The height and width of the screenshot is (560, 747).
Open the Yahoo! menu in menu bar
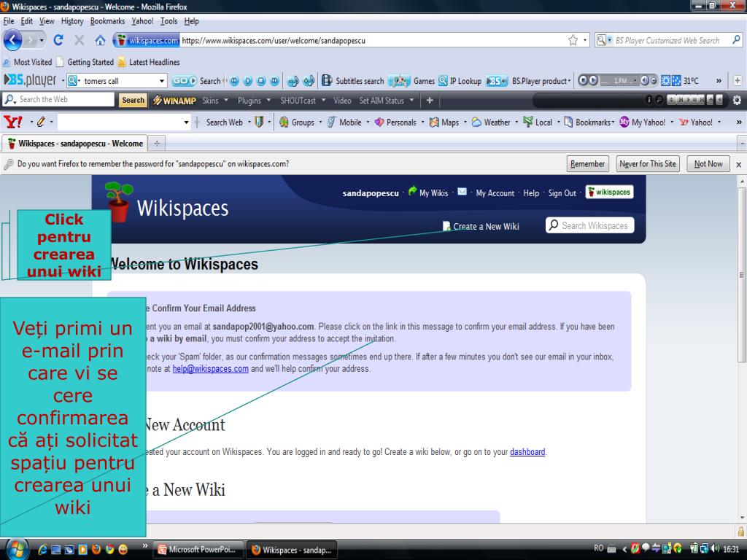(x=142, y=21)
